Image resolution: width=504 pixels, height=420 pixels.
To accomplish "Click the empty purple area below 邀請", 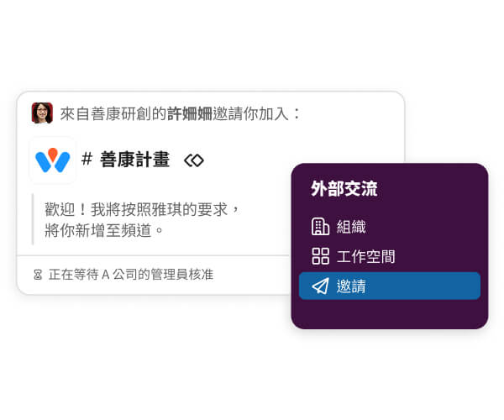I will [390, 314].
